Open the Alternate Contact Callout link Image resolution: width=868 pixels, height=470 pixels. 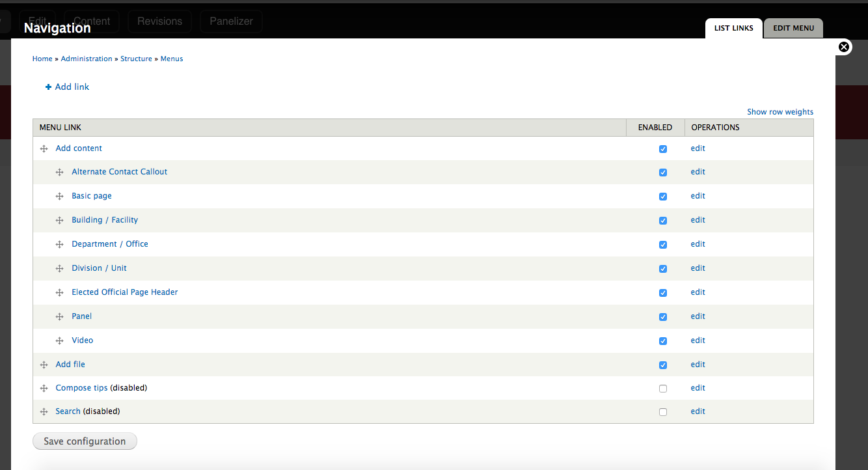click(120, 172)
